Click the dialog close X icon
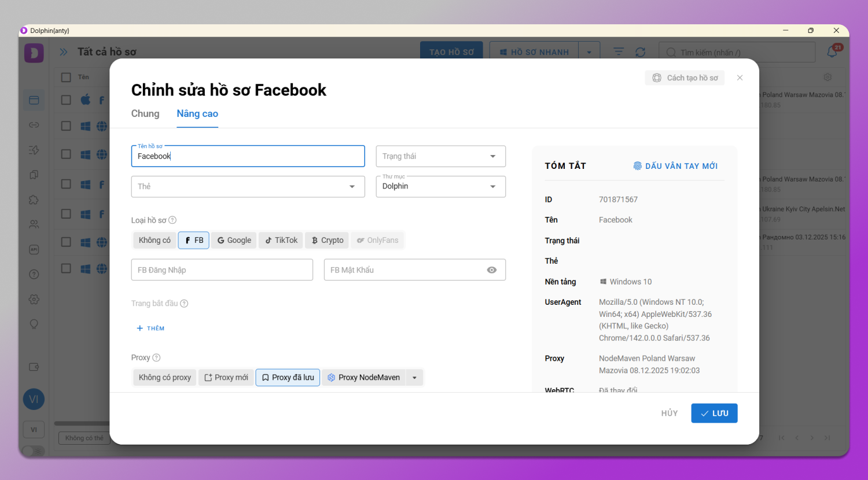The height and width of the screenshot is (480, 868). pyautogui.click(x=740, y=78)
